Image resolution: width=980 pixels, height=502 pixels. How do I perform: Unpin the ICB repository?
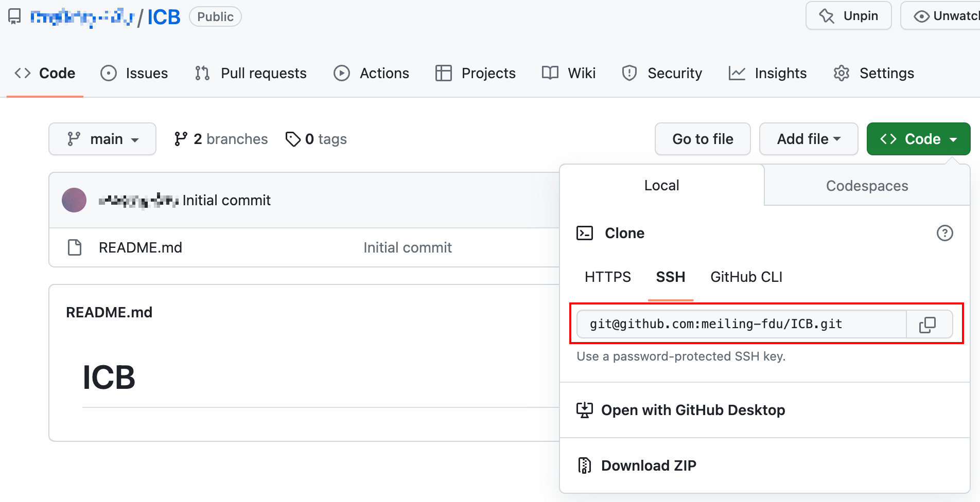(848, 16)
